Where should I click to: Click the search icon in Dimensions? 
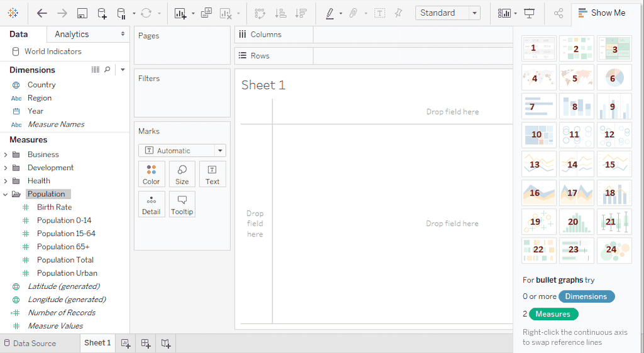point(107,70)
